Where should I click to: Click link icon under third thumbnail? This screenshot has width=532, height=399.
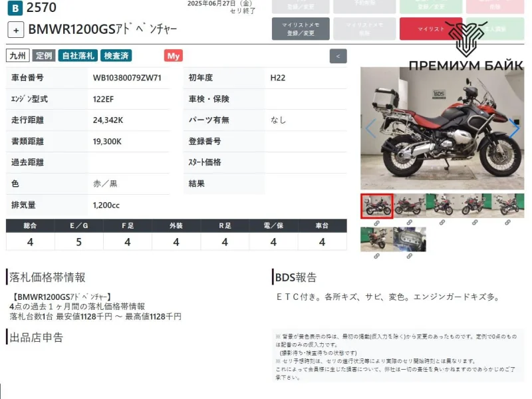[x=442, y=223]
